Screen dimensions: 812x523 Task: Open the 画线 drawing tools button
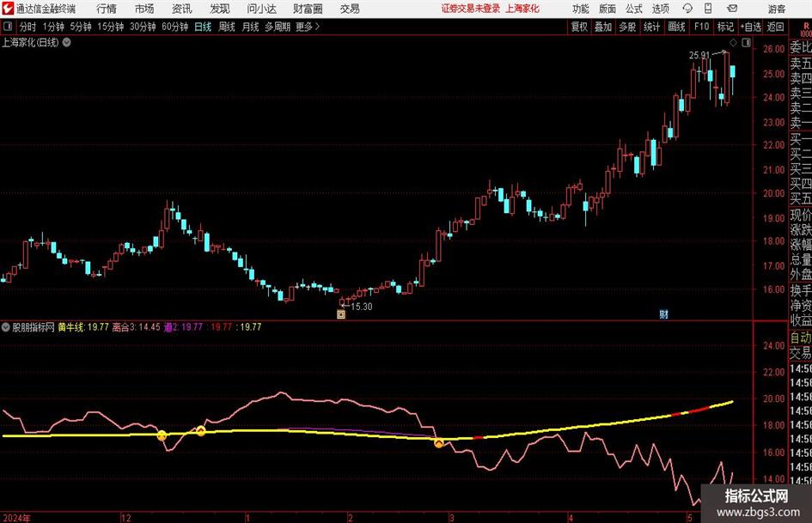tap(676, 27)
